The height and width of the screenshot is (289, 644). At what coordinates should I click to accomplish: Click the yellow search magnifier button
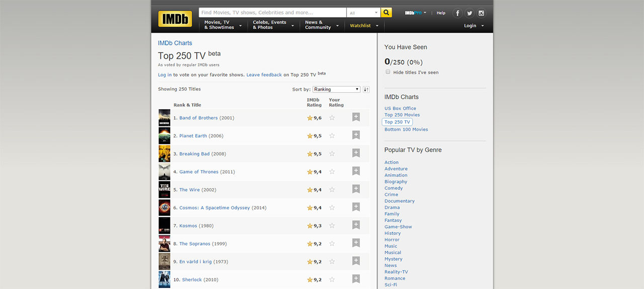(386, 13)
